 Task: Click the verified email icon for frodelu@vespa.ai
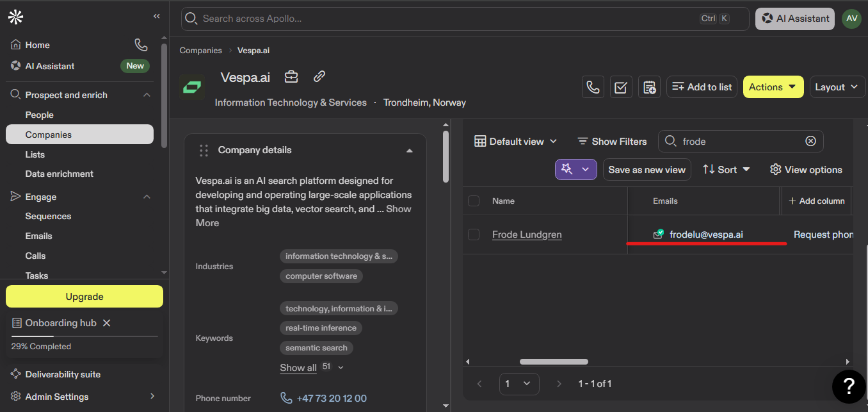coord(658,235)
